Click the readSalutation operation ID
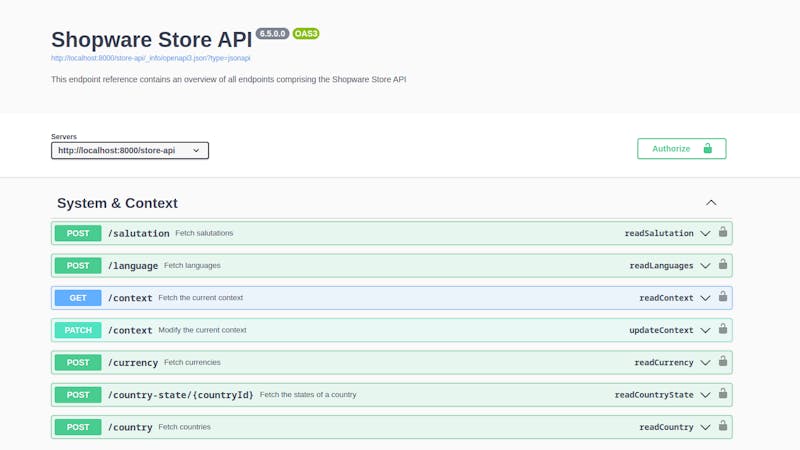The image size is (800, 450). coord(659,233)
